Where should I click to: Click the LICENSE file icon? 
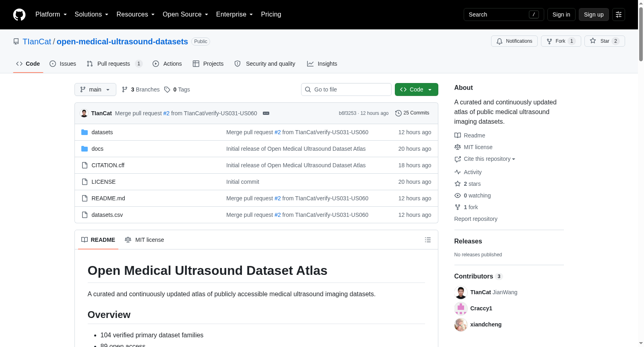coord(85,182)
